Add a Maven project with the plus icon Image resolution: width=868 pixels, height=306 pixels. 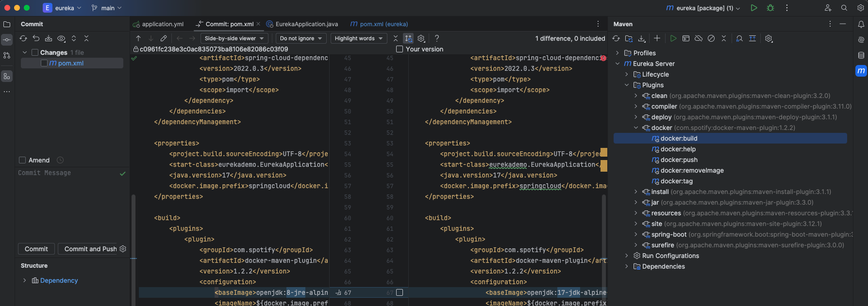657,38
